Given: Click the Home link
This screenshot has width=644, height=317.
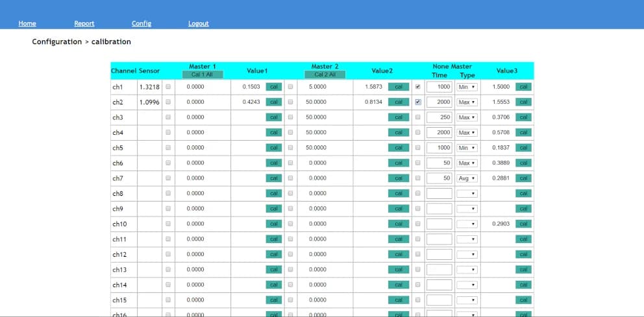Looking at the screenshot, I should point(27,23).
